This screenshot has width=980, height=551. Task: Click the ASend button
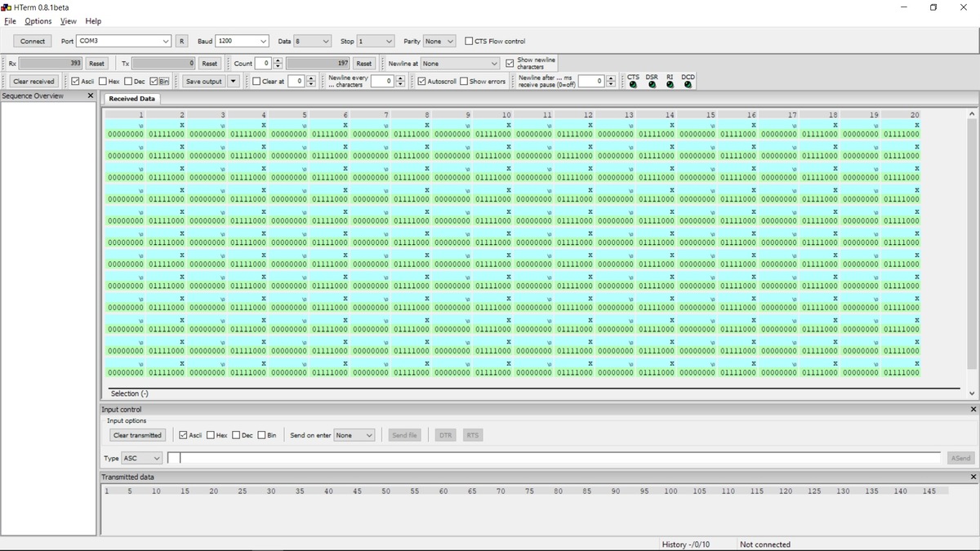coord(961,458)
